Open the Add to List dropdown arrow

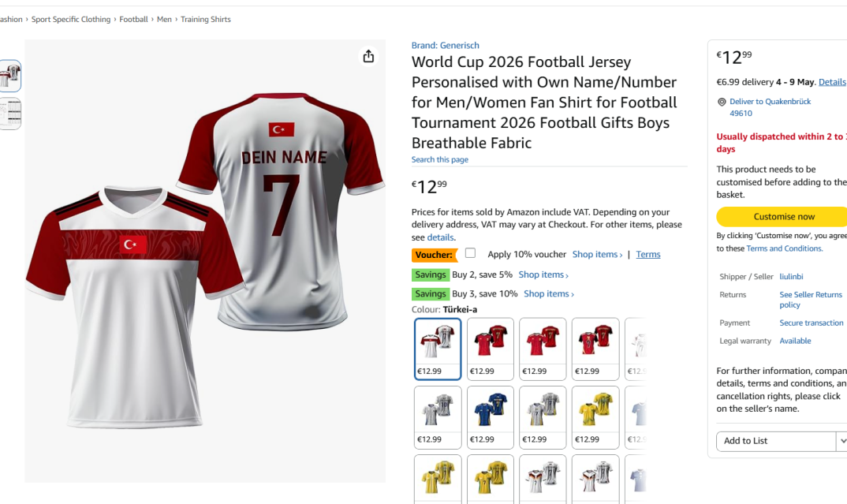[841, 441]
